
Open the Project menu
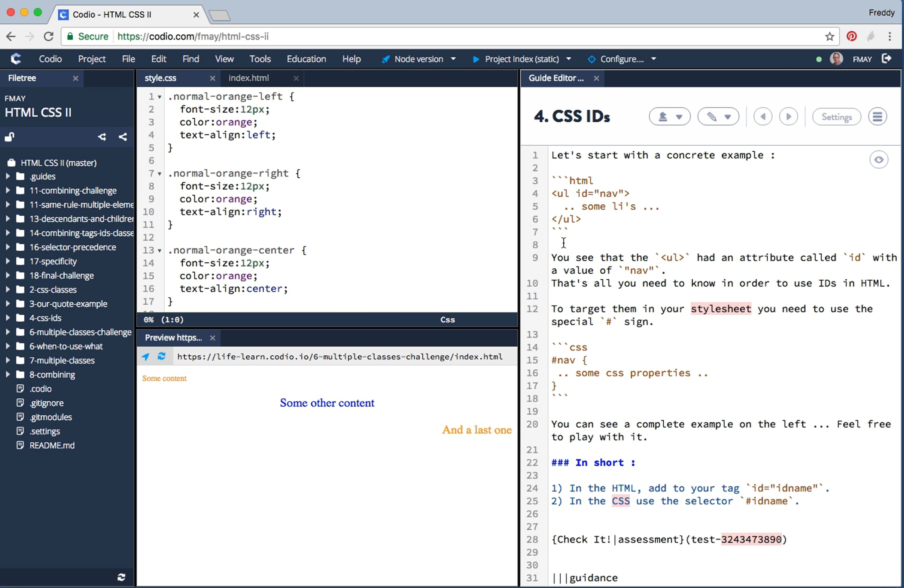[x=92, y=59]
